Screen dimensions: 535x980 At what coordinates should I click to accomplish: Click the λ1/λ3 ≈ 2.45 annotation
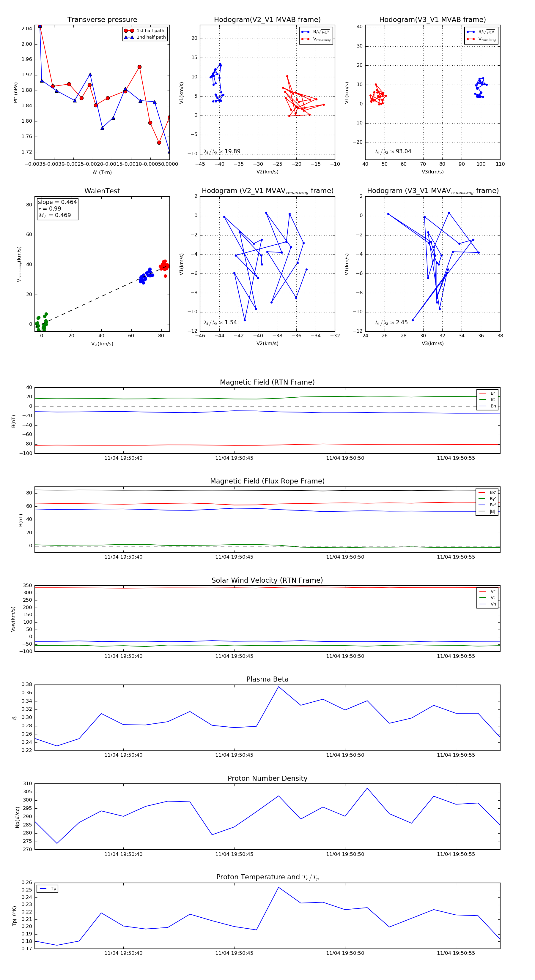pyautogui.click(x=391, y=323)
